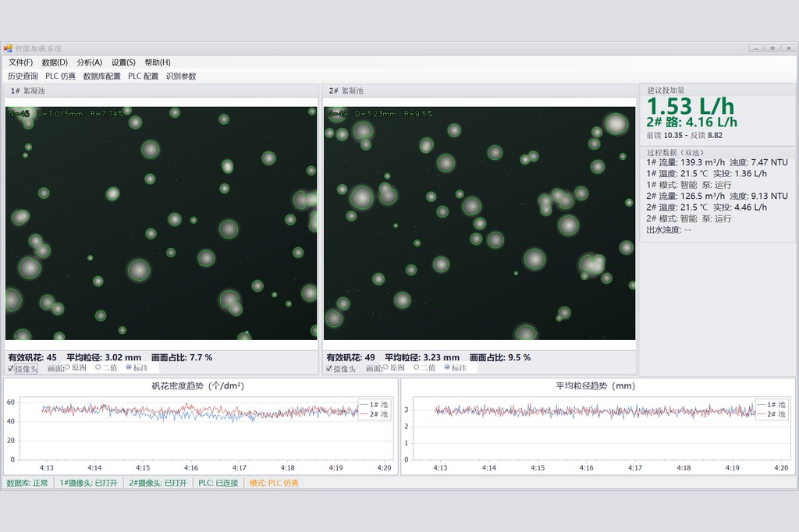Click PLC 仿真 toolbar item

click(60, 76)
